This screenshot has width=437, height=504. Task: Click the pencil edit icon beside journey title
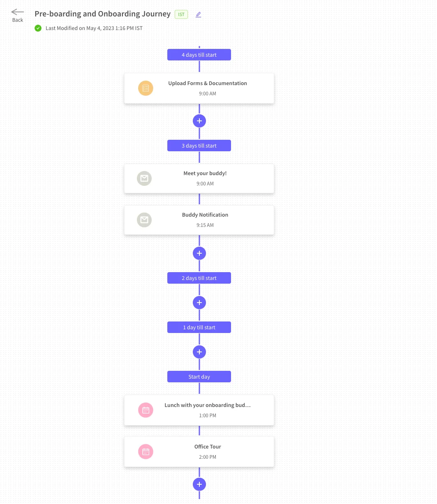click(x=199, y=15)
